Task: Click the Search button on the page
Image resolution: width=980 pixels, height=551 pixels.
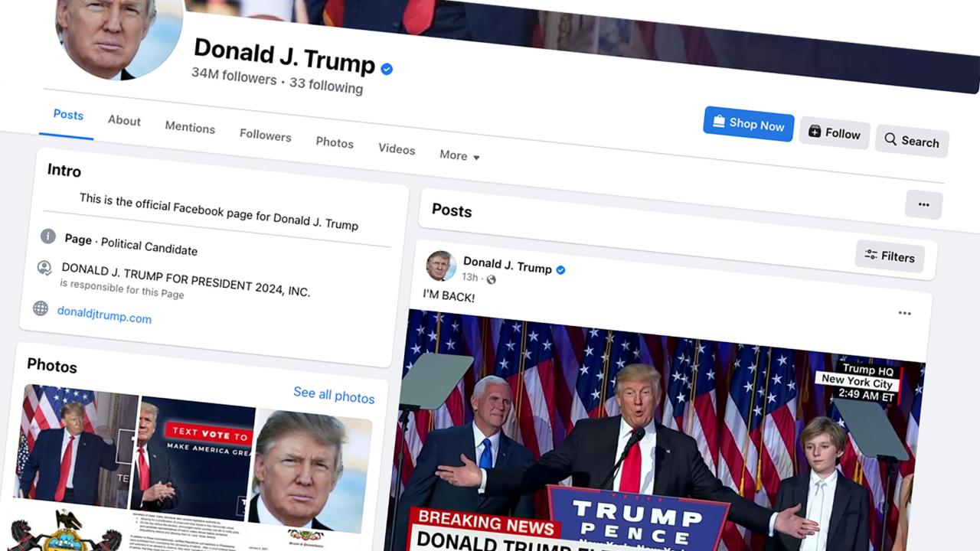Action: coord(912,141)
